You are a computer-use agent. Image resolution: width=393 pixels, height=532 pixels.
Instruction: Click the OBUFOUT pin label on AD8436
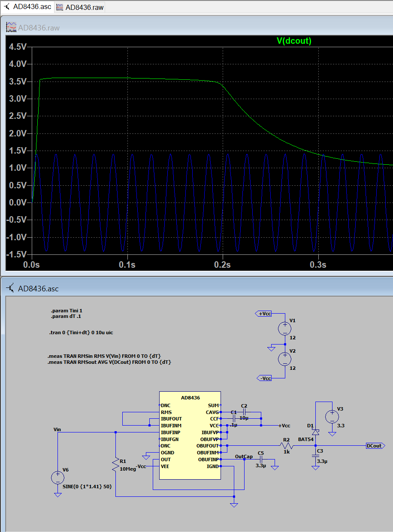click(x=208, y=446)
